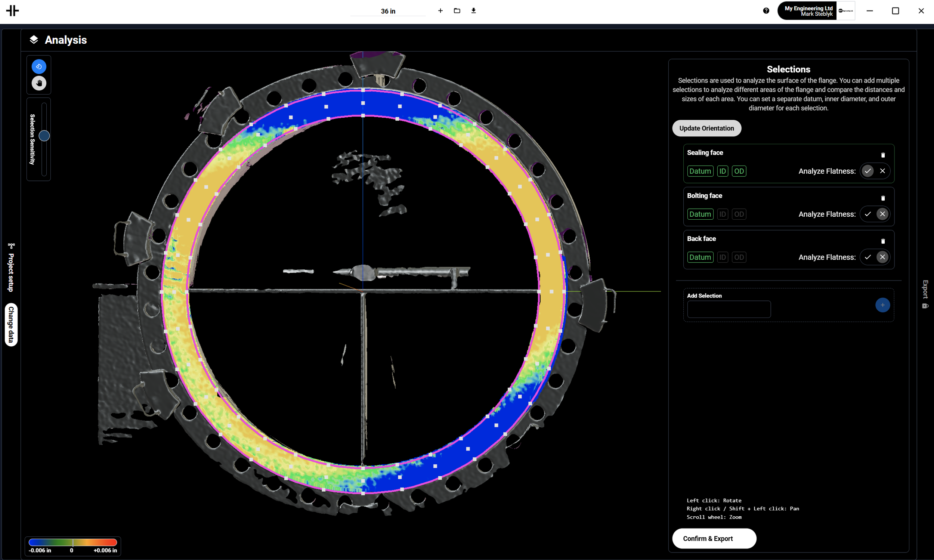Click Confirm & Export button
The image size is (934, 560).
tap(714, 538)
